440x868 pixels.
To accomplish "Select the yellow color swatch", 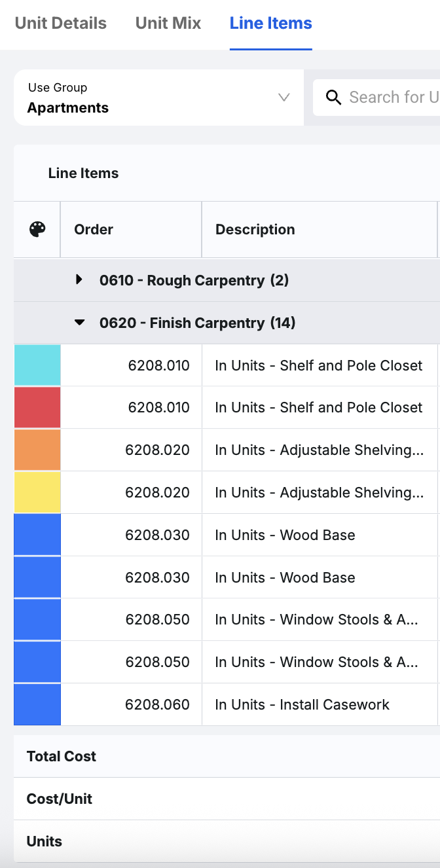I will (37, 492).
